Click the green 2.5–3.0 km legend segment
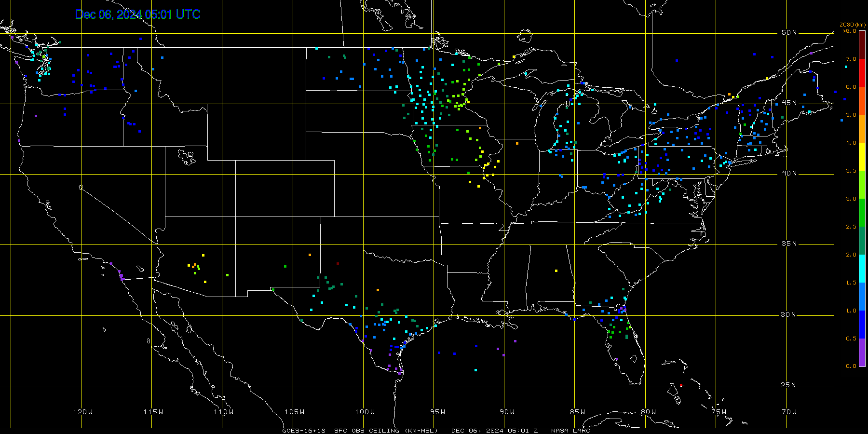868x434 pixels. pyautogui.click(x=862, y=213)
